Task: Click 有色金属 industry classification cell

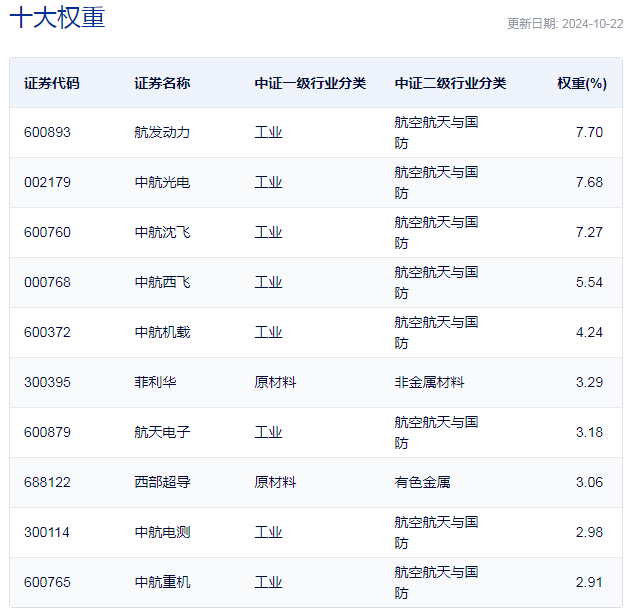Action: tap(422, 482)
